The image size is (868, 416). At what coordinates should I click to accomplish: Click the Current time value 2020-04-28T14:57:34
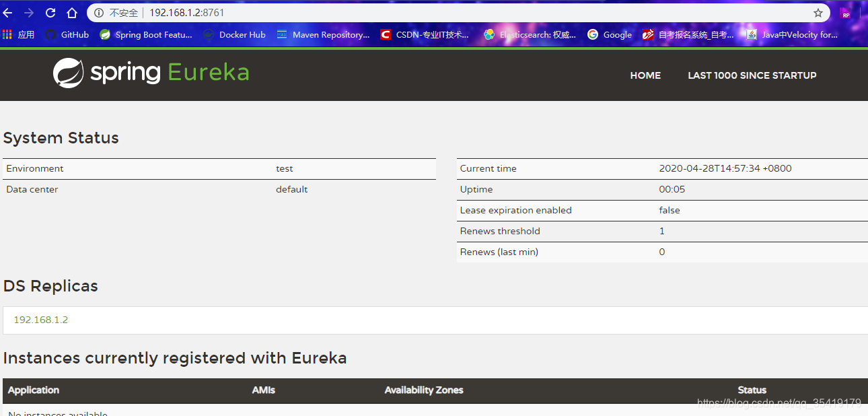point(725,168)
